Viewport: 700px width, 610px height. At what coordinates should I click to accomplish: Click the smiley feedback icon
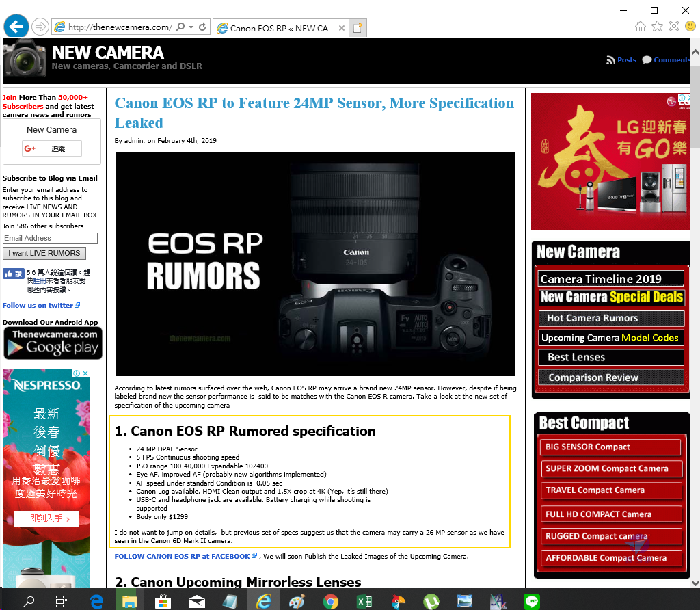(690, 27)
